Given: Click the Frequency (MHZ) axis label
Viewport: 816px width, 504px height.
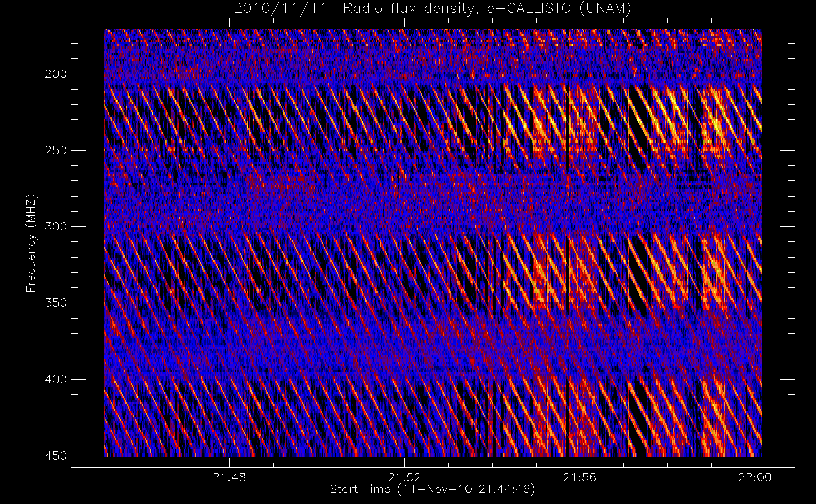Looking at the screenshot, I should click(x=31, y=243).
